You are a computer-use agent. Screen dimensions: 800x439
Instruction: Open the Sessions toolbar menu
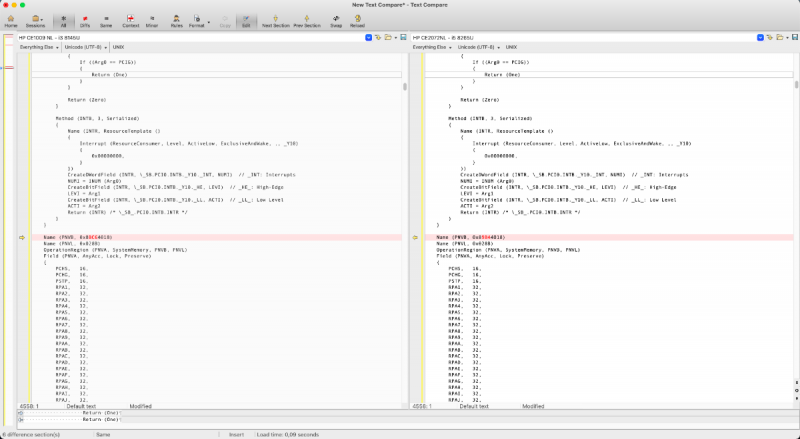pyautogui.click(x=35, y=20)
